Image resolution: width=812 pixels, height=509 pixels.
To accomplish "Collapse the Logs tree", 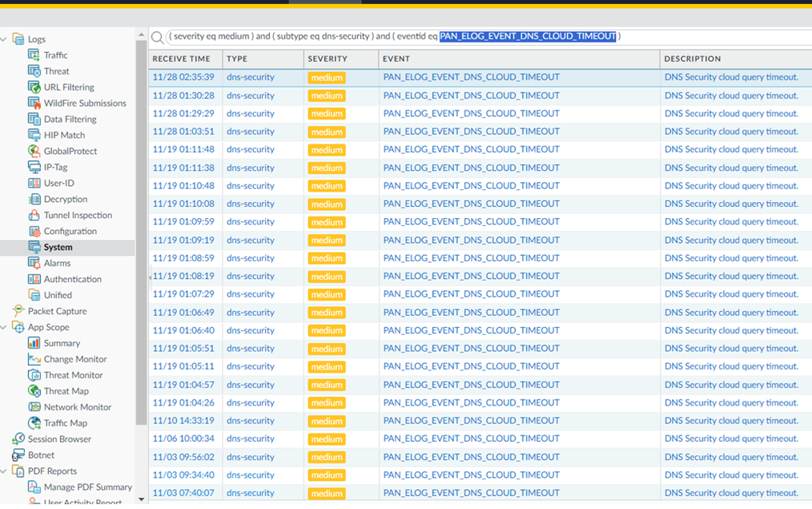I will point(5,38).
